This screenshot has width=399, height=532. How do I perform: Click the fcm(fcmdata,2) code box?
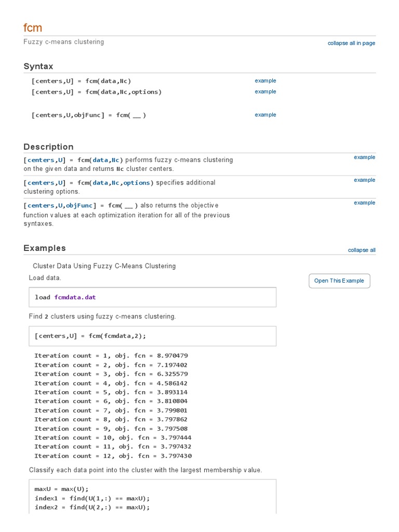pyautogui.click(x=153, y=336)
